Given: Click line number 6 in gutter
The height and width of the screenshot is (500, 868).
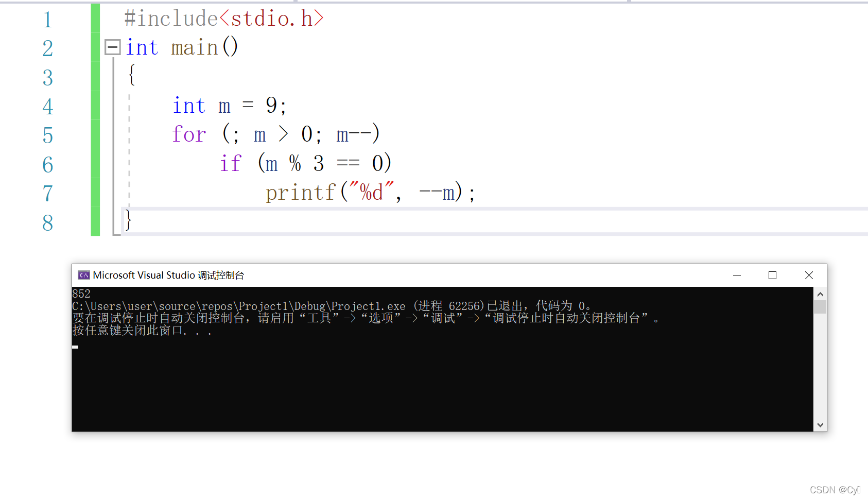Looking at the screenshot, I should [x=48, y=165].
